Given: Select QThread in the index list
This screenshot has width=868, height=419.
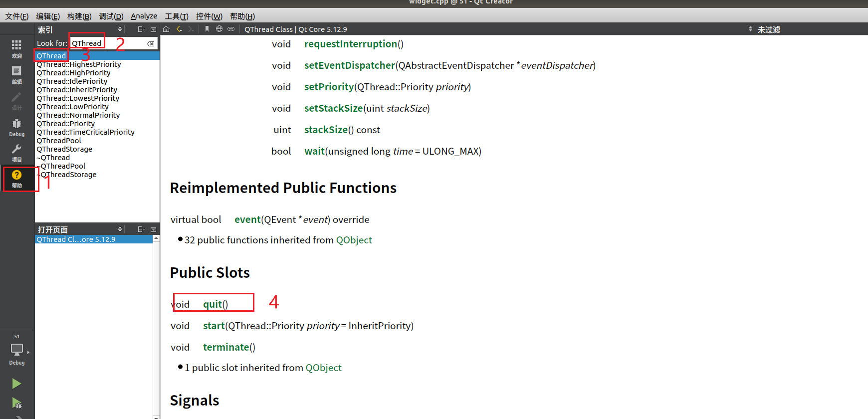Looking at the screenshot, I should [97, 56].
